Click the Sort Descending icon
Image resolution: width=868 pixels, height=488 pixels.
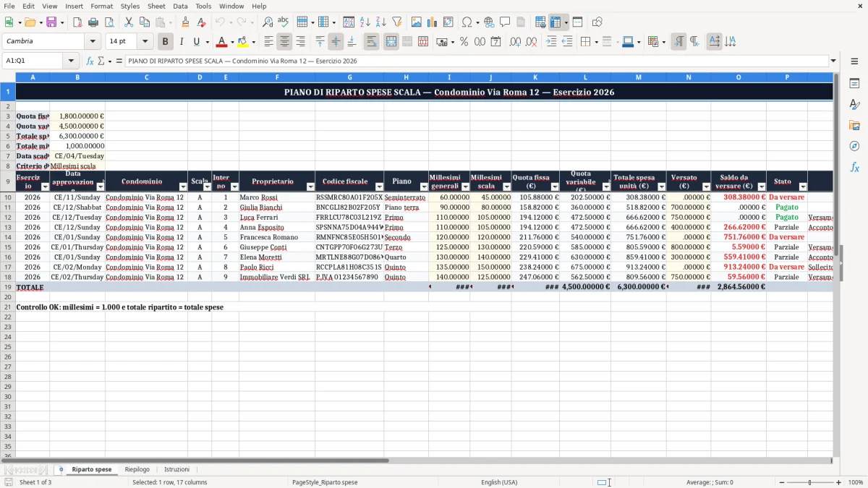(380, 22)
